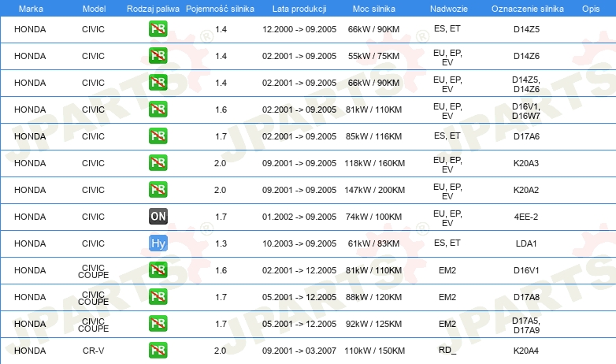This screenshot has width=616, height=364.
Task: Click the Lata produkcji column header
Action: (299, 9)
